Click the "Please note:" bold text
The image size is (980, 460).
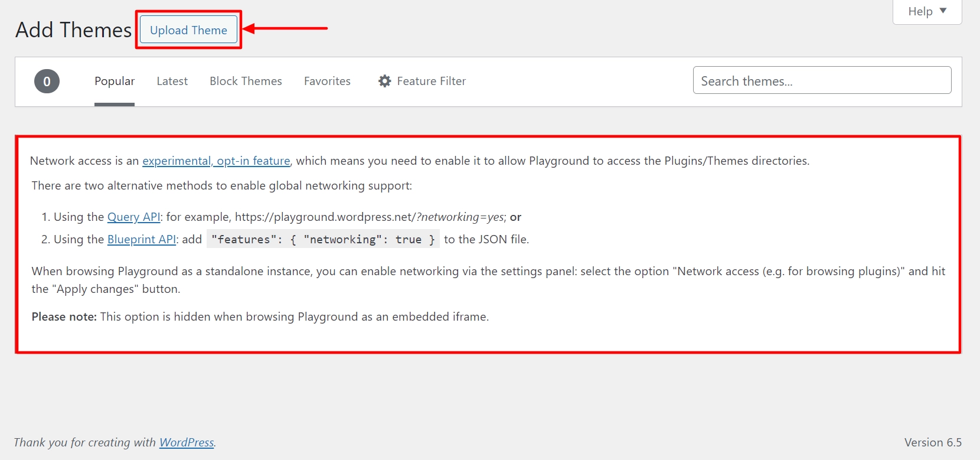click(64, 317)
